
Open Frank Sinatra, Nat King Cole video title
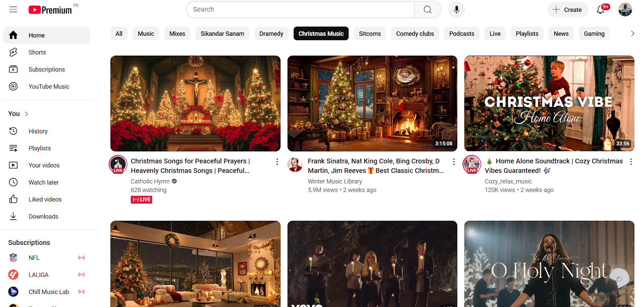[x=376, y=166]
